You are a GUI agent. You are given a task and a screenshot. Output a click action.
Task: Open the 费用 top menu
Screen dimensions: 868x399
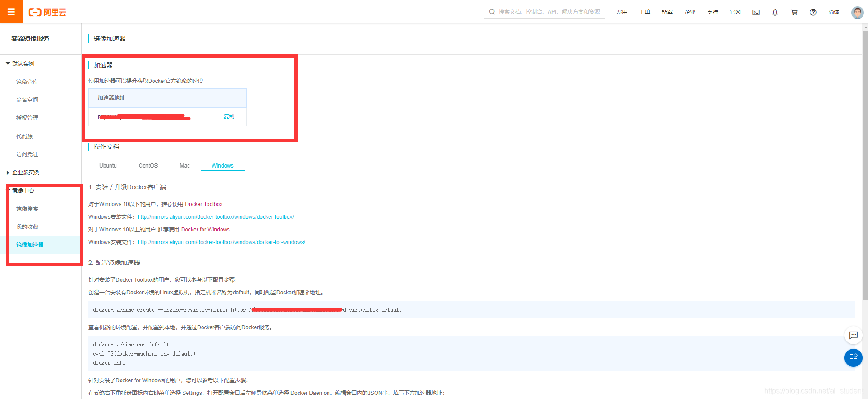coord(622,12)
